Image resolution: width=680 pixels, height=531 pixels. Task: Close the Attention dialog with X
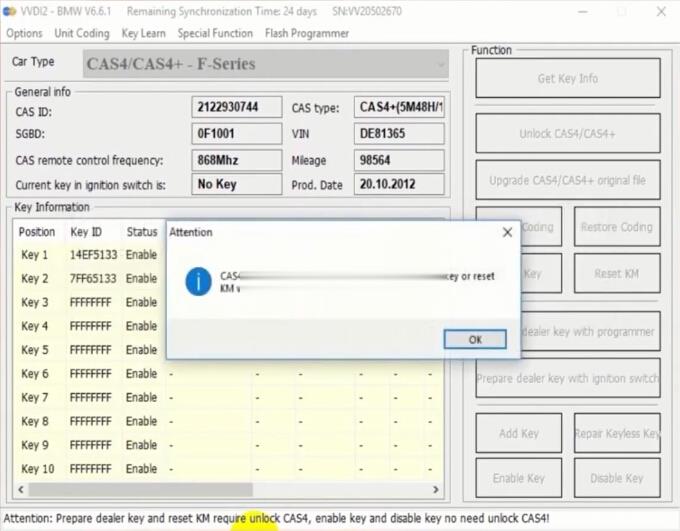tap(507, 233)
